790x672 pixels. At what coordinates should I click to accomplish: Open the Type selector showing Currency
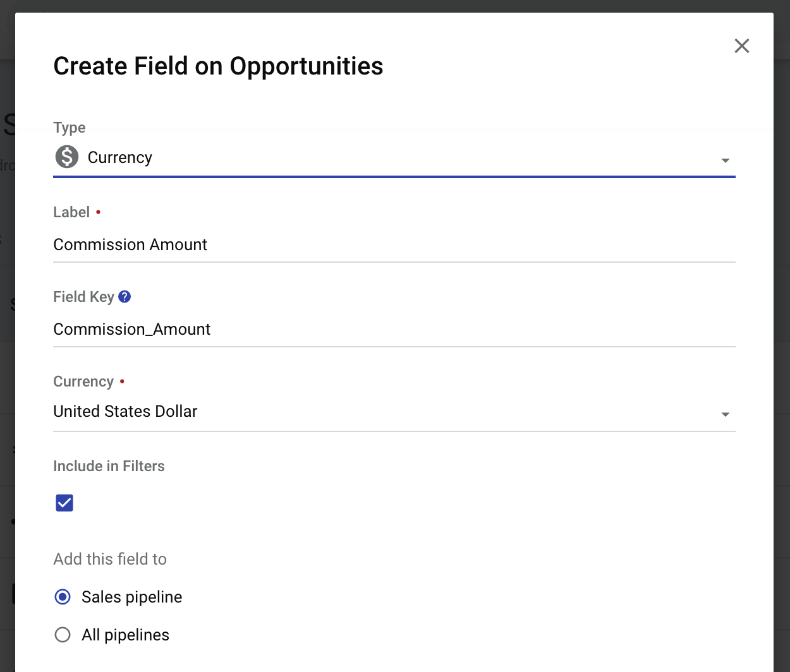pos(394,157)
